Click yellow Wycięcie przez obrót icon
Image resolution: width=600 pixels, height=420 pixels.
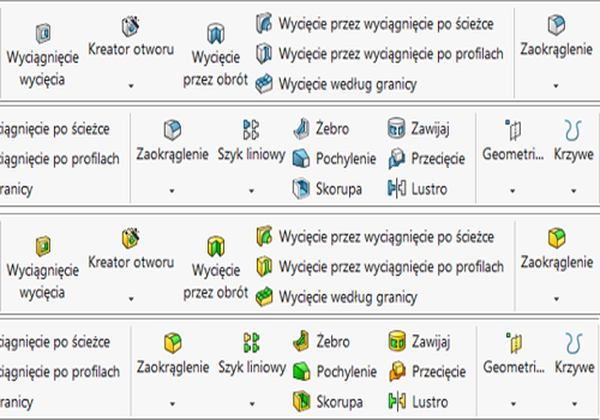pyautogui.click(x=216, y=246)
